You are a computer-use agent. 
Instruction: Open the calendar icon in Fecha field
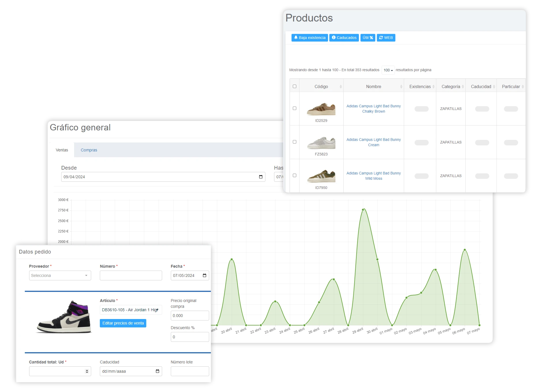[x=204, y=275]
